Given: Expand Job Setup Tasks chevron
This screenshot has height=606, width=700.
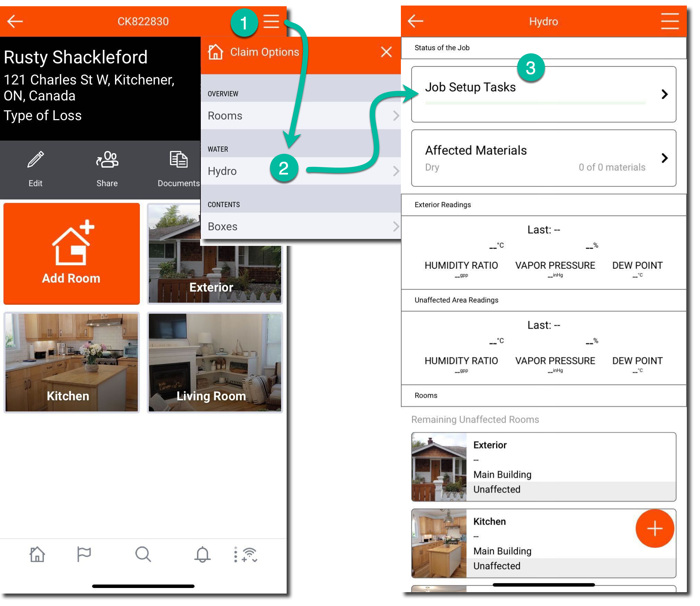Looking at the screenshot, I should click(x=664, y=94).
